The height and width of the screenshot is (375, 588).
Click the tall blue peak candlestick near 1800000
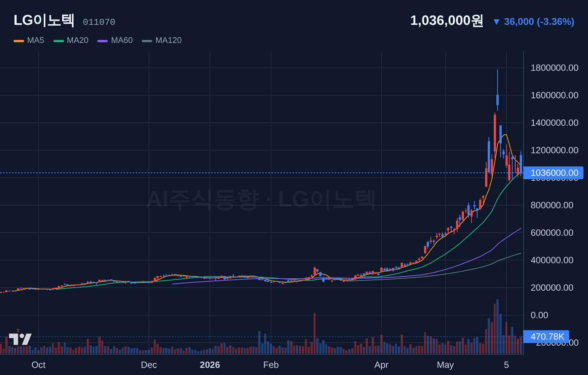tap(498, 90)
